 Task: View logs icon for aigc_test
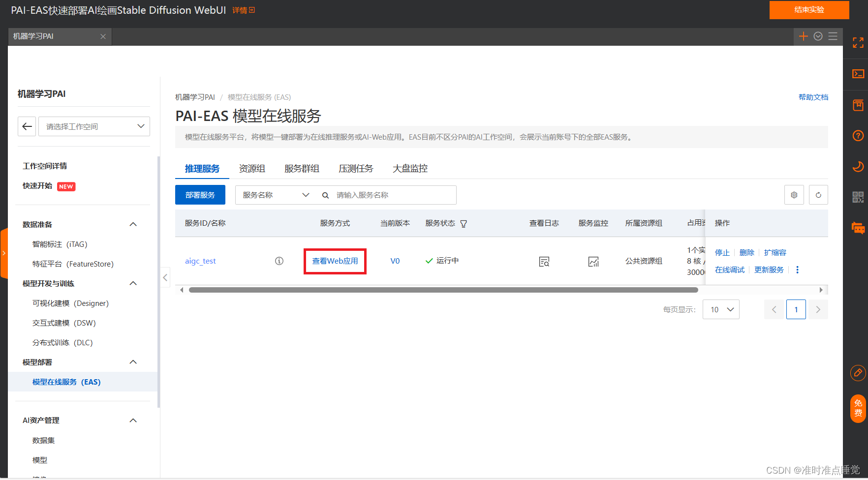point(544,262)
